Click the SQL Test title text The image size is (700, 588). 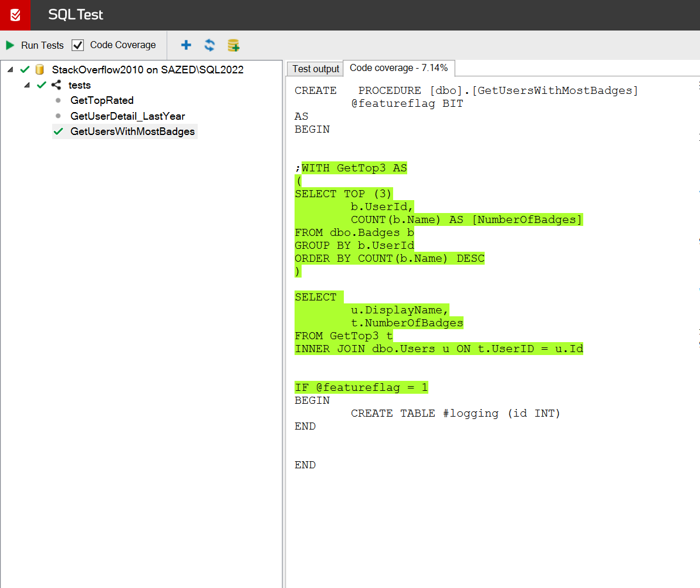click(76, 15)
